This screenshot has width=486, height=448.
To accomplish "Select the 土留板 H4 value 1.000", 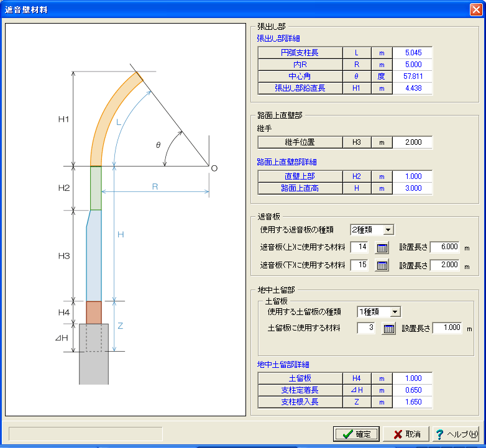I will click(413, 378).
